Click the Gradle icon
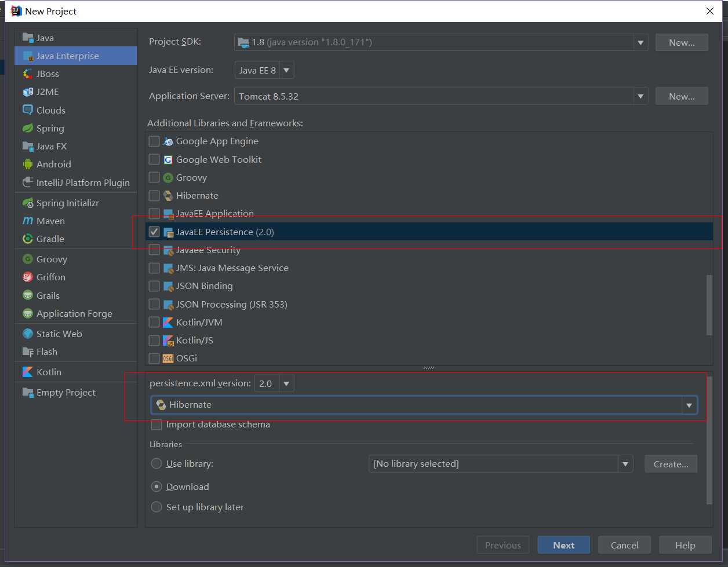Screen dimensions: 728x567 28,239
